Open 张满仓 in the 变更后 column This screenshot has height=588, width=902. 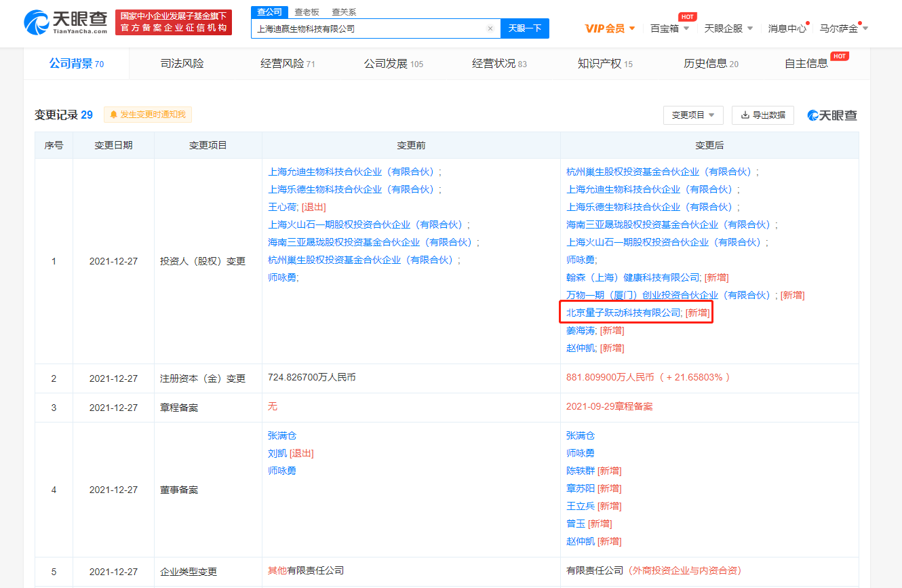(581, 435)
